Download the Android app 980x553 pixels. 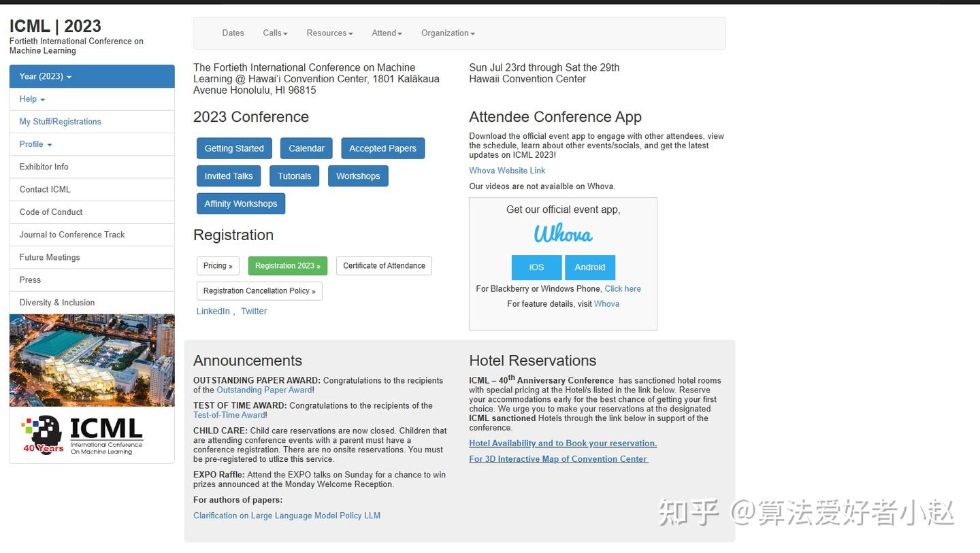click(x=590, y=267)
